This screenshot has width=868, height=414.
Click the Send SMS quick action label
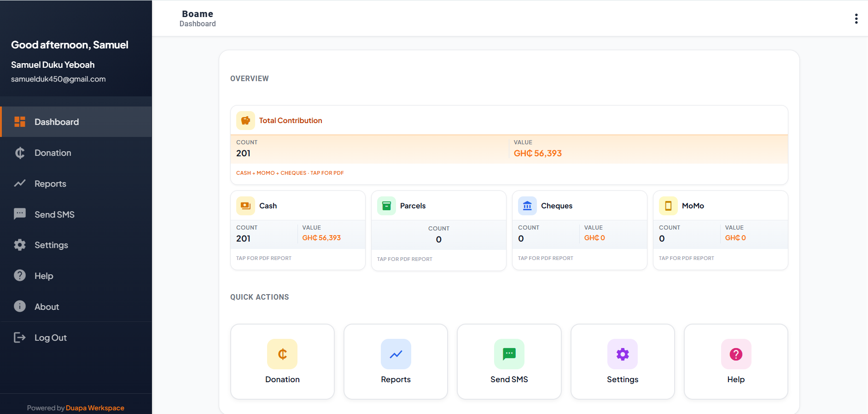pos(509,379)
